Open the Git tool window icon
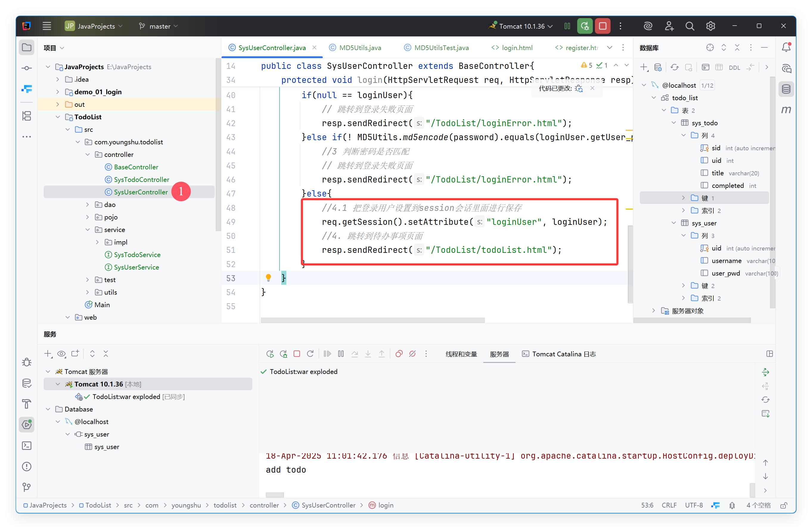This screenshot has width=812, height=529. pyautogui.click(x=27, y=487)
